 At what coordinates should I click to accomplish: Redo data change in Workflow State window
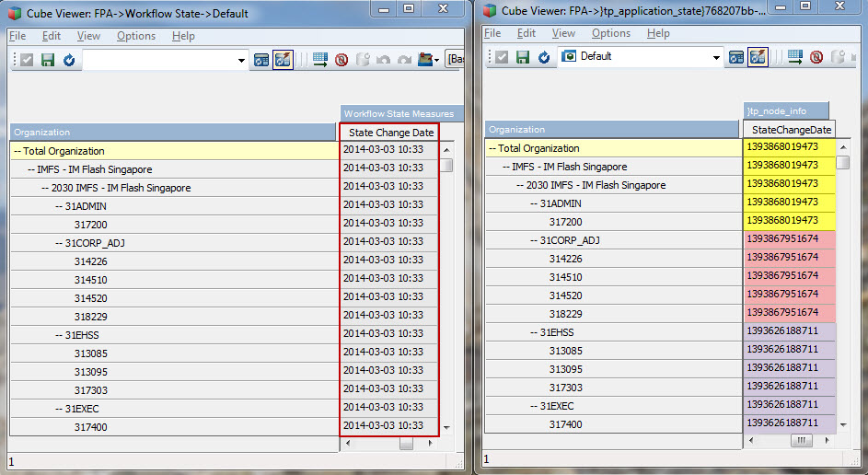(x=404, y=60)
